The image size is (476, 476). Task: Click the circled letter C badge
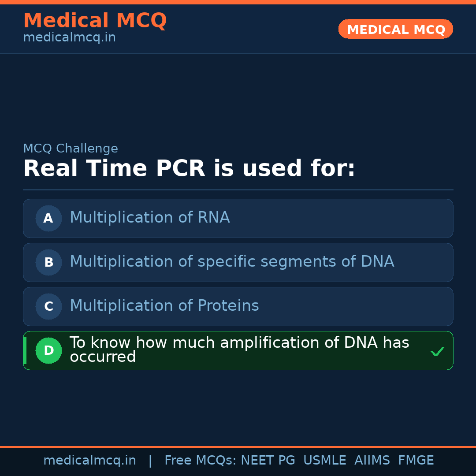click(x=48, y=306)
